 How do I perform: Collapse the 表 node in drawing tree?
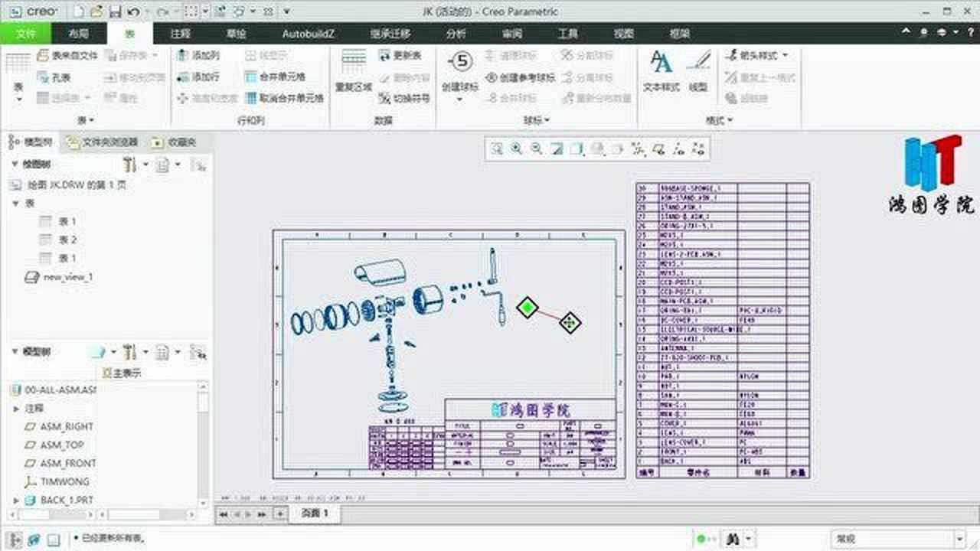(x=16, y=204)
